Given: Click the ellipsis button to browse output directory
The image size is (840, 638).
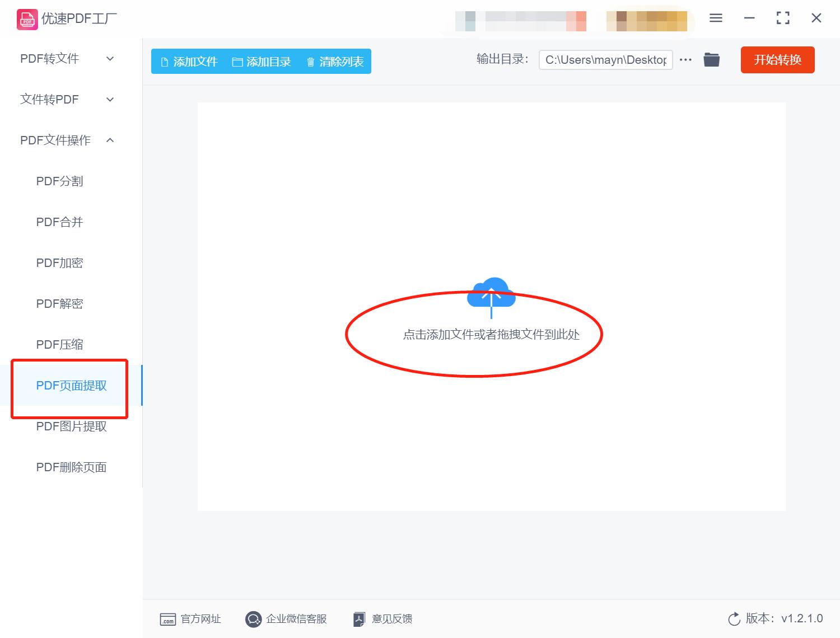Looking at the screenshot, I should point(685,59).
